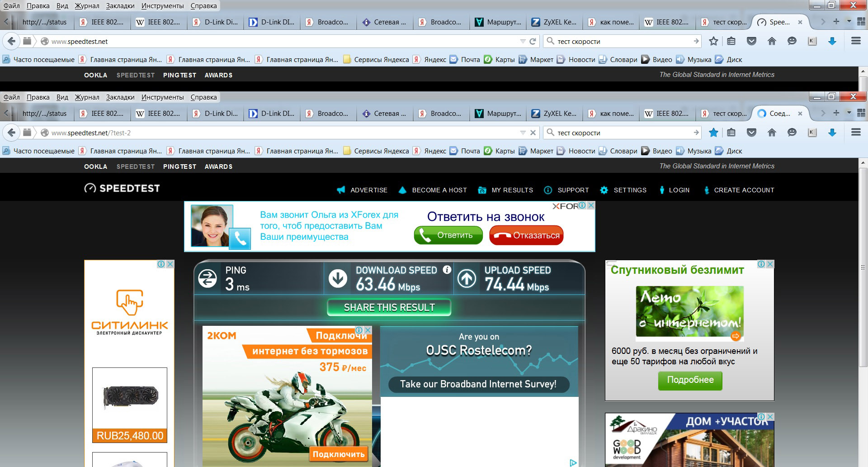Open Сервисы Яндекса bookmark folder, front window
The image size is (868, 467).
point(376,151)
